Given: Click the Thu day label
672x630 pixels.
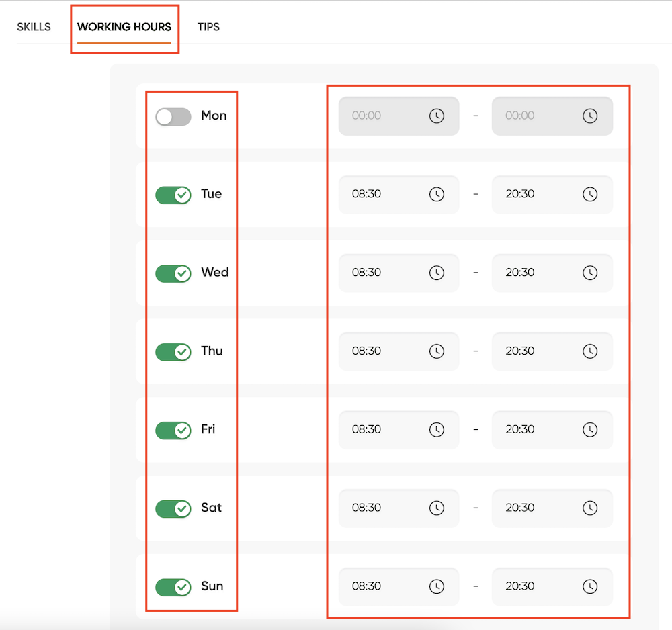Looking at the screenshot, I should point(212,351).
